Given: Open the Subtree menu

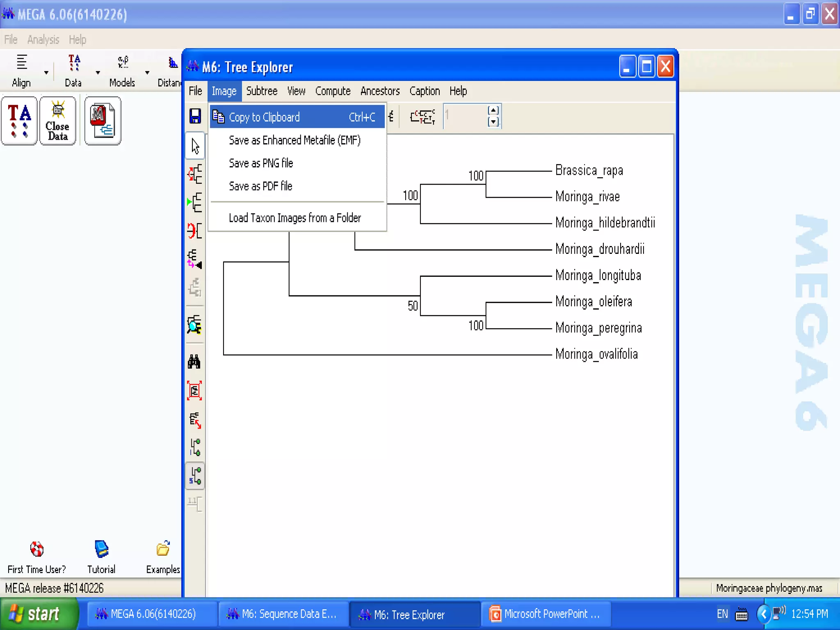Looking at the screenshot, I should [262, 91].
